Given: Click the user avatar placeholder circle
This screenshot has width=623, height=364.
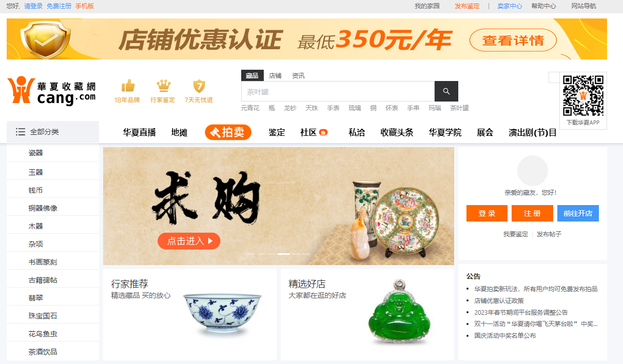Looking at the screenshot, I should click(x=532, y=171).
